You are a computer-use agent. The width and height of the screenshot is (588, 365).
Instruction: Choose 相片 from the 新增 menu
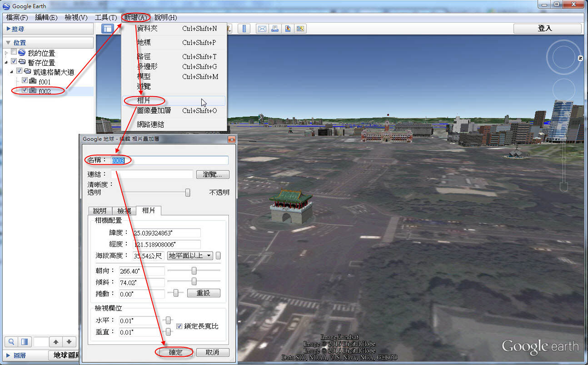tap(174, 100)
